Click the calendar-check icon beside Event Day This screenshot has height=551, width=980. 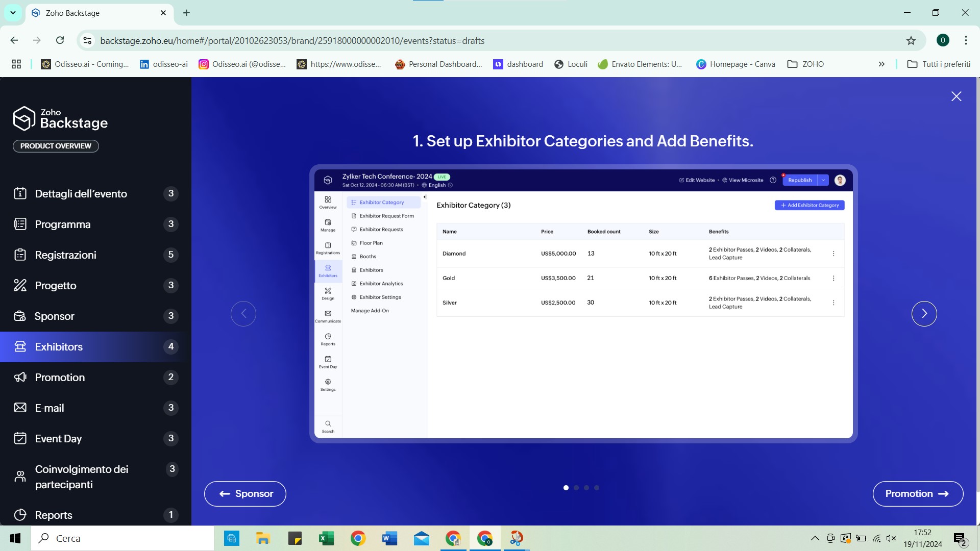(20, 438)
